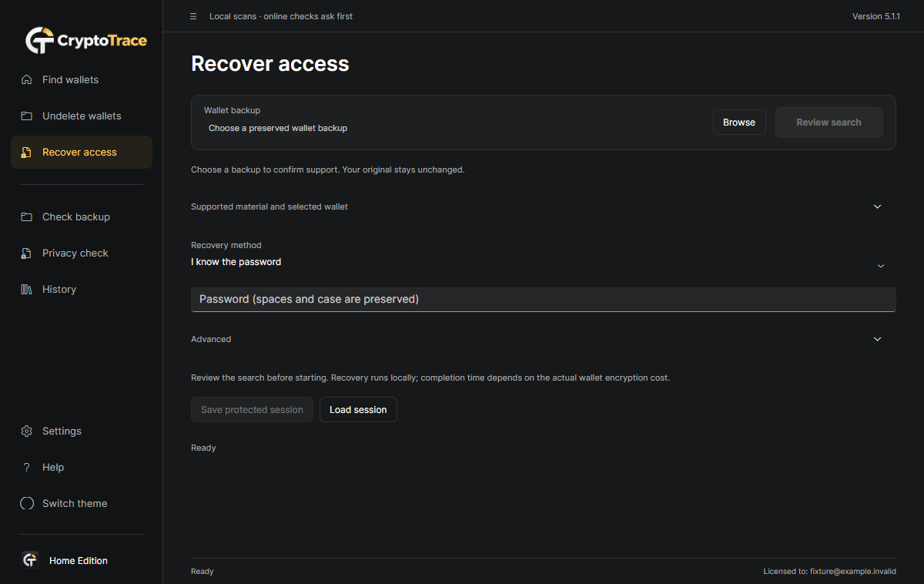This screenshot has width=924, height=584.
Task: Expand the Advanced section chevron
Action: click(x=877, y=339)
